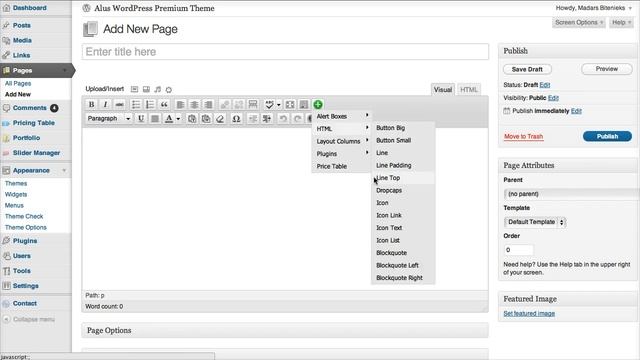Image resolution: width=640 pixels, height=360 pixels.
Task: Insert the More tag
Action: coord(253,104)
